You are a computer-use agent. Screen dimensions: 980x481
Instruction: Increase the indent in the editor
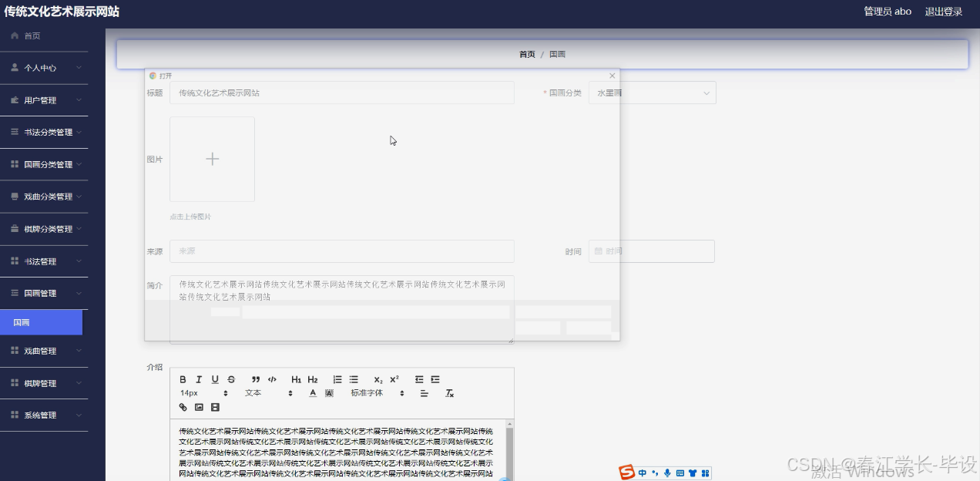coord(435,379)
